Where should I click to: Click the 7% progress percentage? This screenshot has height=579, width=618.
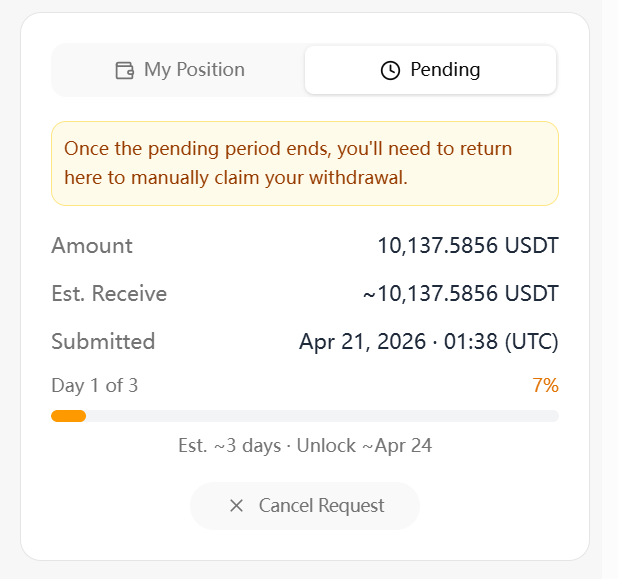[545, 386]
